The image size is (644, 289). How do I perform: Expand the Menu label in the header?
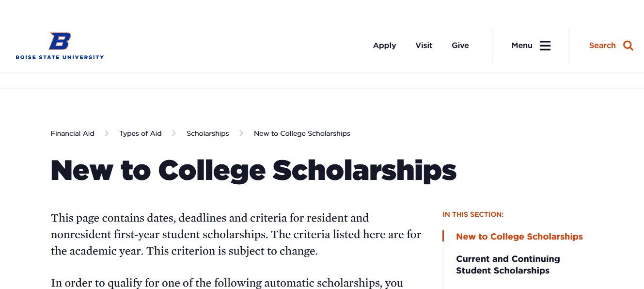pos(522,46)
